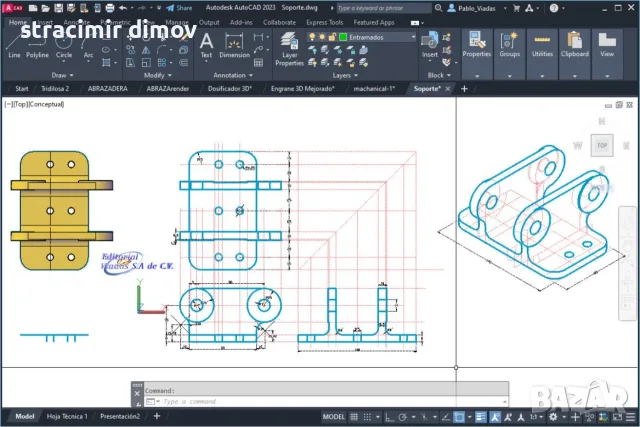Open the Autodesk App Store cart icon
The image size is (640, 427).
pyautogui.click(x=516, y=8)
